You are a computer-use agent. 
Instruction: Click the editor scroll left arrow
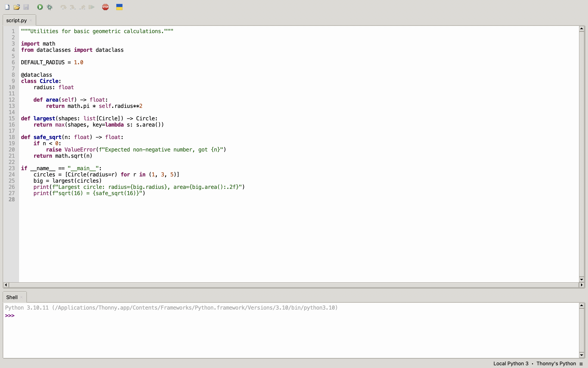pyautogui.click(x=6, y=285)
